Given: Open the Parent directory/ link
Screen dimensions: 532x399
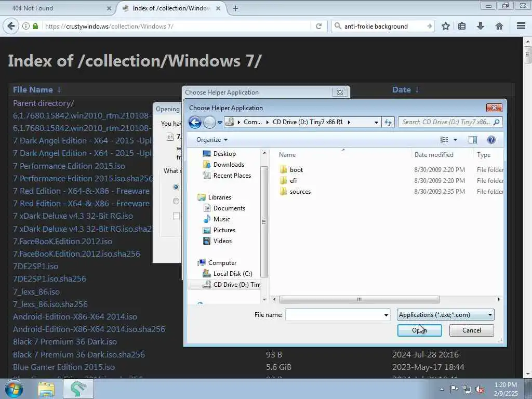Looking at the screenshot, I should click(44, 103).
